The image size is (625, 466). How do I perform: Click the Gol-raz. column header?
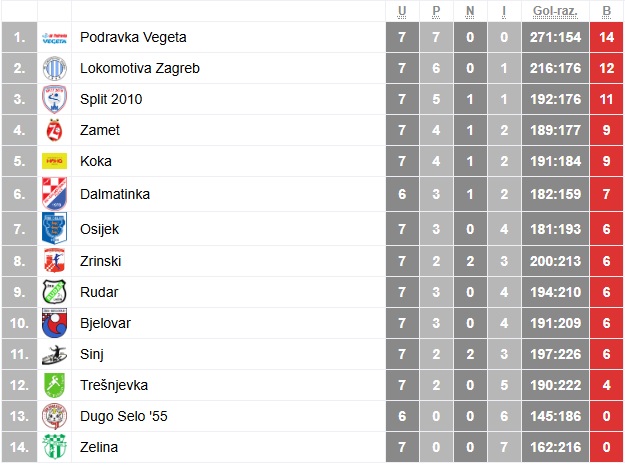pyautogui.click(x=555, y=11)
